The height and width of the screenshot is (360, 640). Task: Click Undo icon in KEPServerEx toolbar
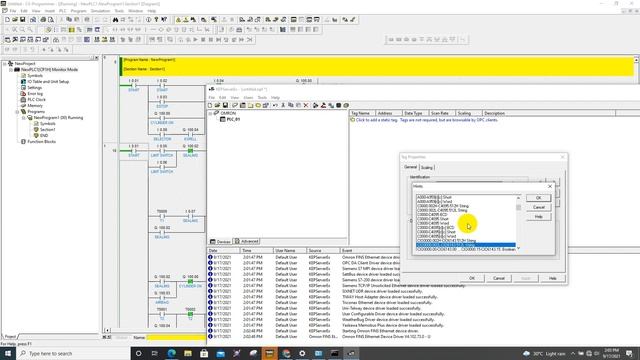[x=275, y=105]
